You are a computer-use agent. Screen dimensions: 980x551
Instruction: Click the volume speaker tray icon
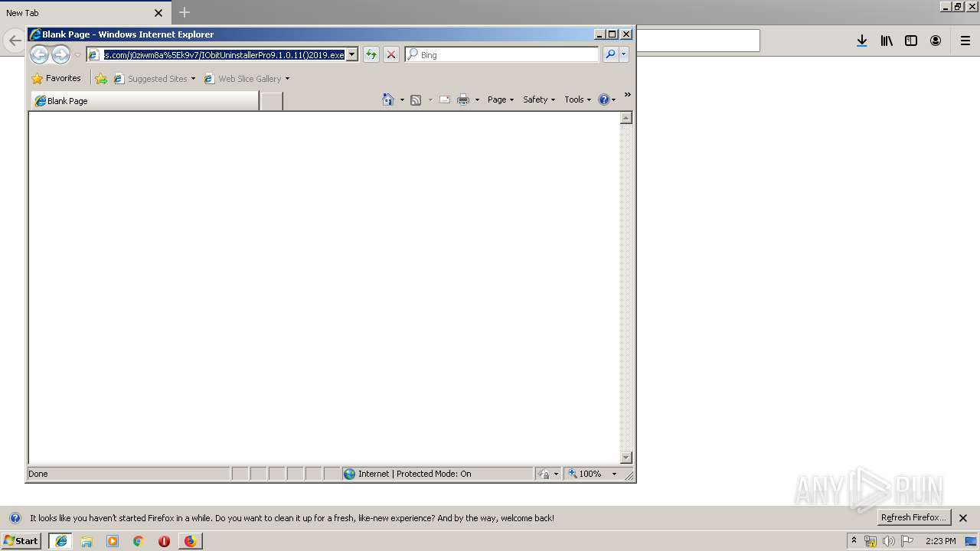click(889, 541)
